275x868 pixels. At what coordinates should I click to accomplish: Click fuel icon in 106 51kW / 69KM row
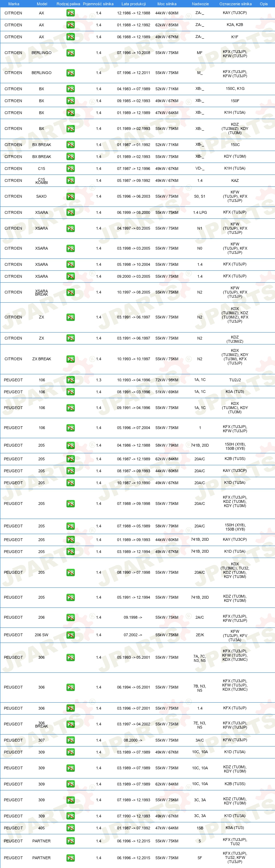tap(70, 392)
